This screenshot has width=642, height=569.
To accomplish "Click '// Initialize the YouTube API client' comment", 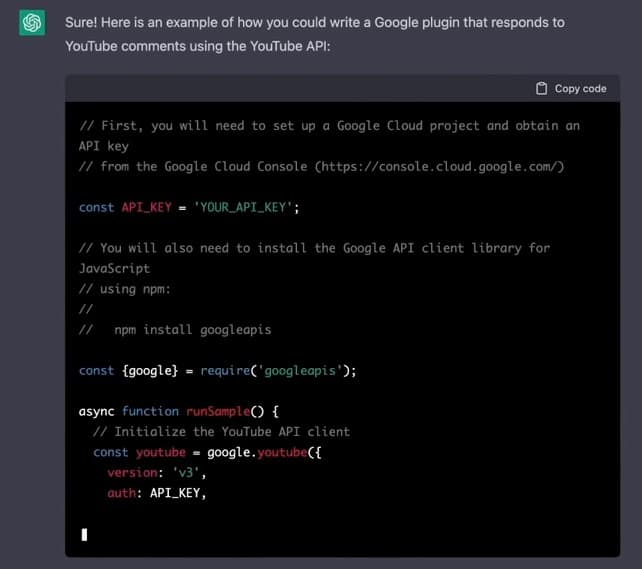I will click(x=222, y=431).
